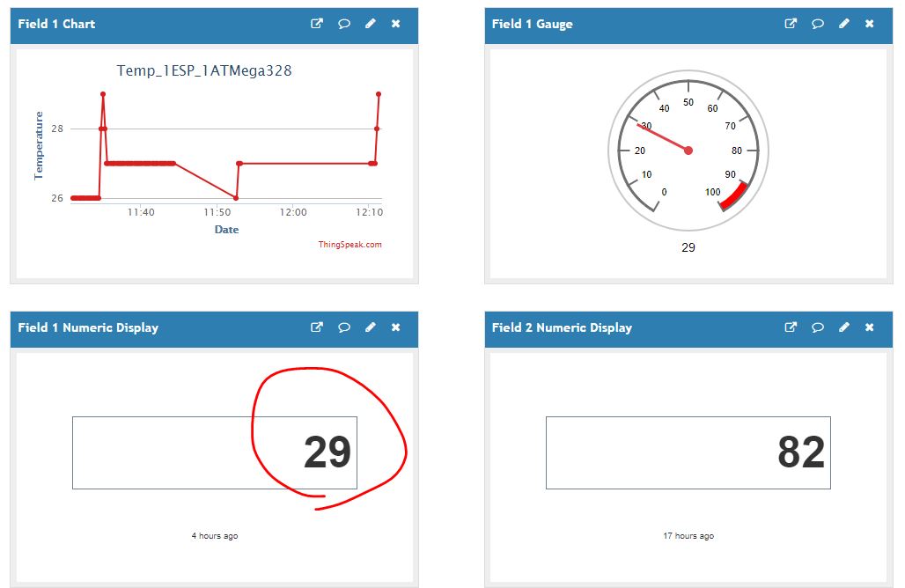Close the Field 1 Gauge widget
This screenshot has height=588, width=905.
(870, 24)
